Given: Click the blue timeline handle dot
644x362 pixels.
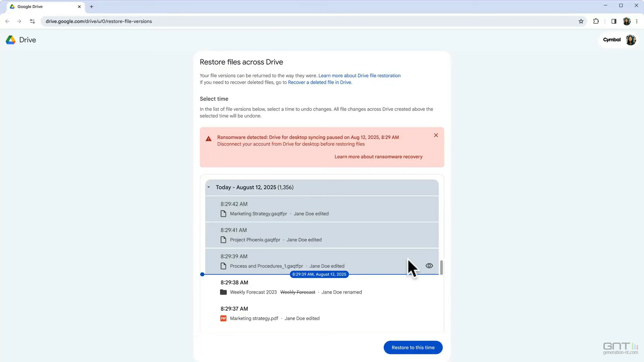Looking at the screenshot, I should [x=202, y=275].
